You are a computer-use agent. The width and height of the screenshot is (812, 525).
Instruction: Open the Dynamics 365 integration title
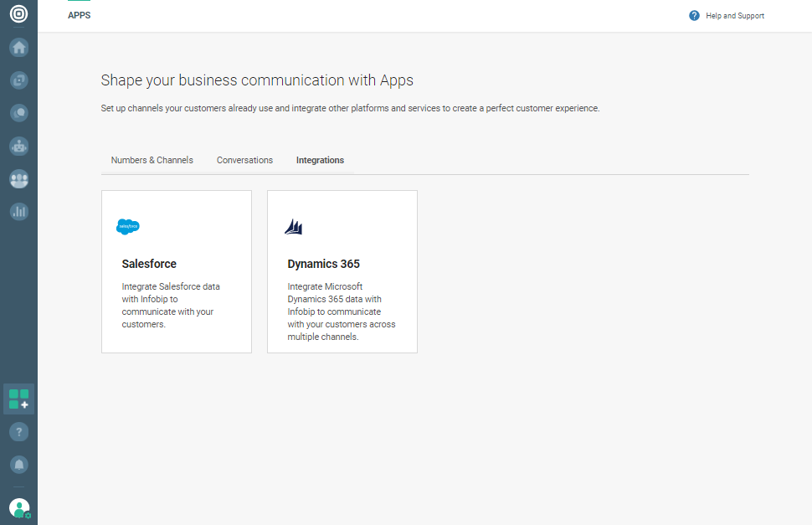tap(323, 264)
